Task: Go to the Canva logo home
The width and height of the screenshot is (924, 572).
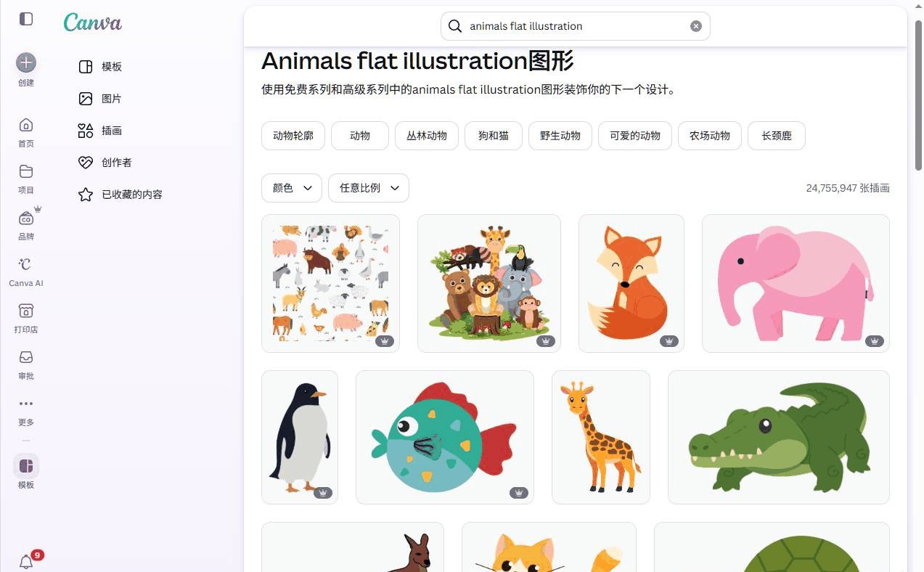Action: [x=92, y=22]
